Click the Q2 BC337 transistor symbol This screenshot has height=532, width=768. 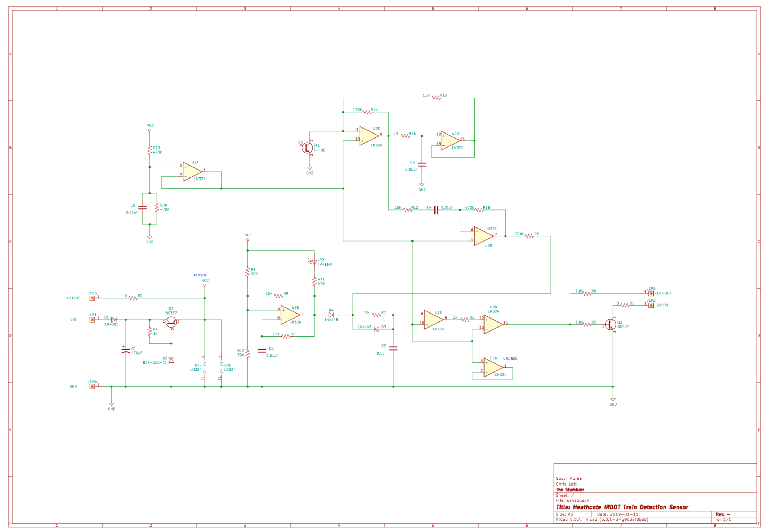coord(610,325)
